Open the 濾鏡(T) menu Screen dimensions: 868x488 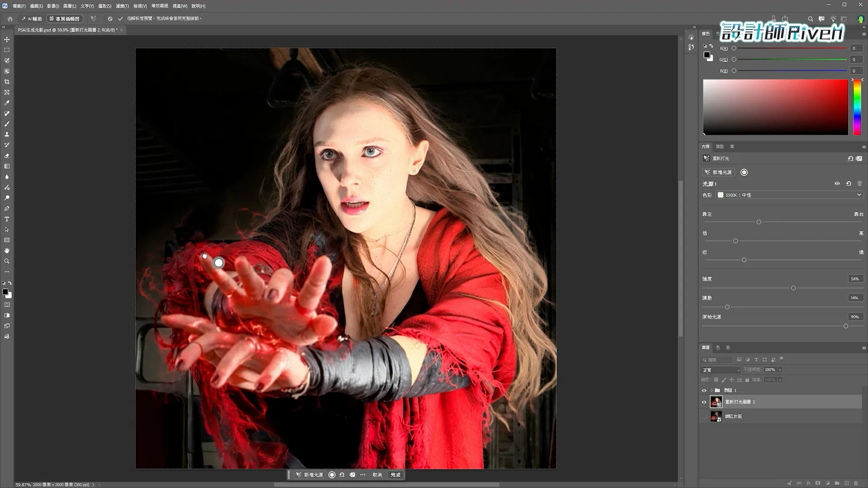pos(122,6)
